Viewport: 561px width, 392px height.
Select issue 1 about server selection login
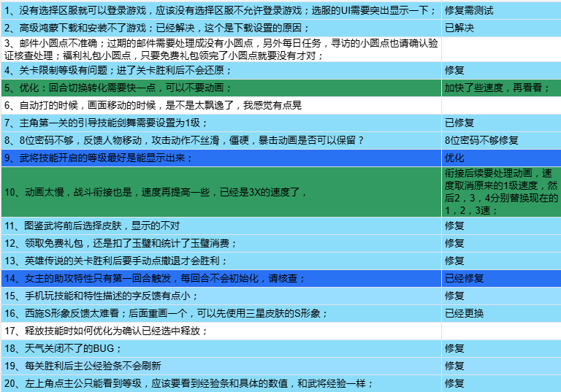[221, 10]
